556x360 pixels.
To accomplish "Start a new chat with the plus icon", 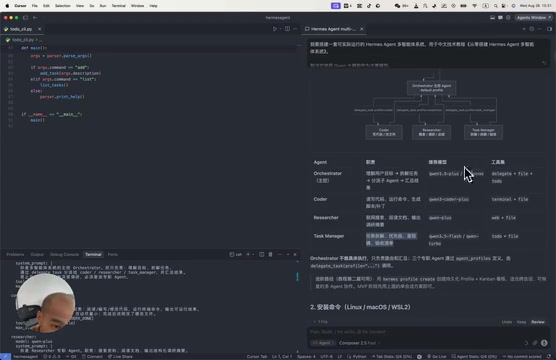I will pyautogui.click(x=524, y=29).
